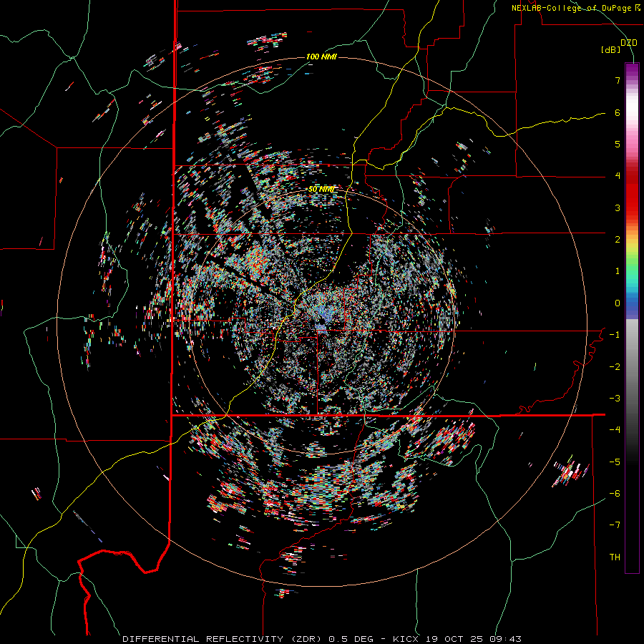
Task: Select the 1 tick label on the scale
Action: [x=618, y=271]
